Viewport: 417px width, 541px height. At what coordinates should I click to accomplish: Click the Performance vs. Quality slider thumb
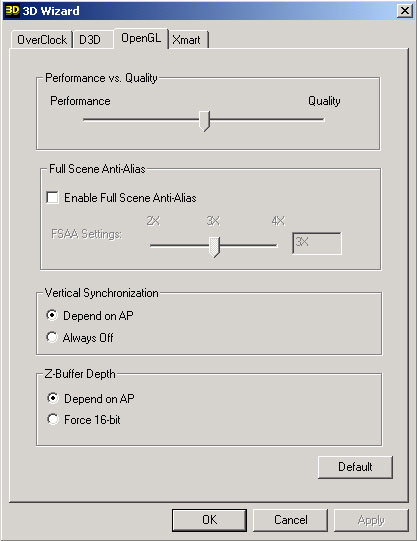pos(205,121)
